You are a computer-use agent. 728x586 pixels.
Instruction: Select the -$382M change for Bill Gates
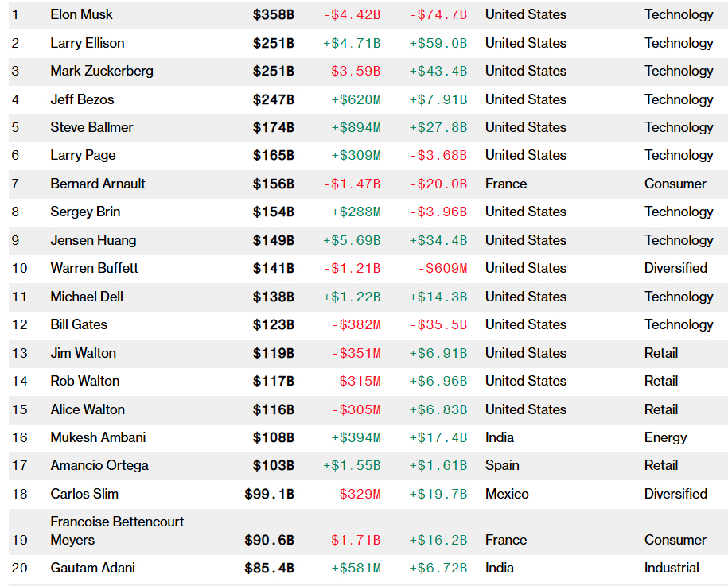click(356, 324)
